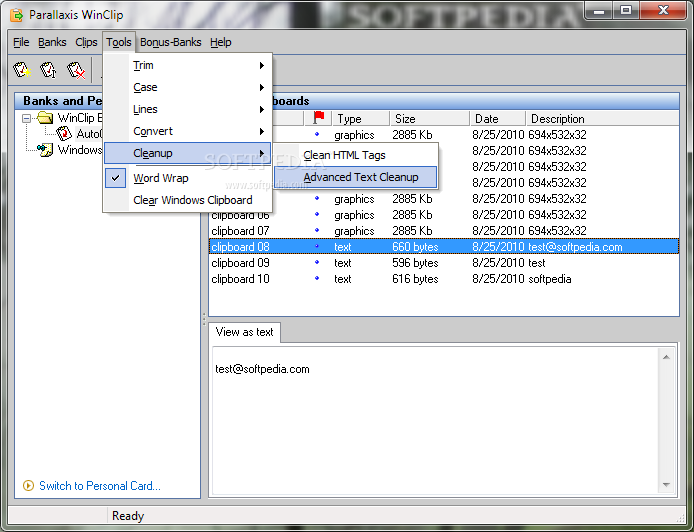This screenshot has width=694, height=532.
Task: Click the new clip toolbar icon with star
Action: pyautogui.click(x=22, y=70)
